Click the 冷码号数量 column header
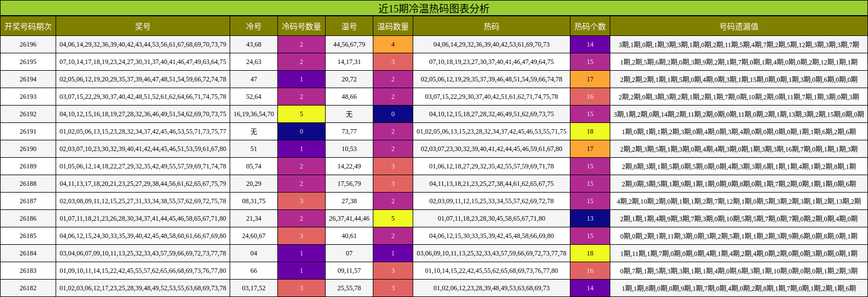The image size is (868, 297). 301,26
